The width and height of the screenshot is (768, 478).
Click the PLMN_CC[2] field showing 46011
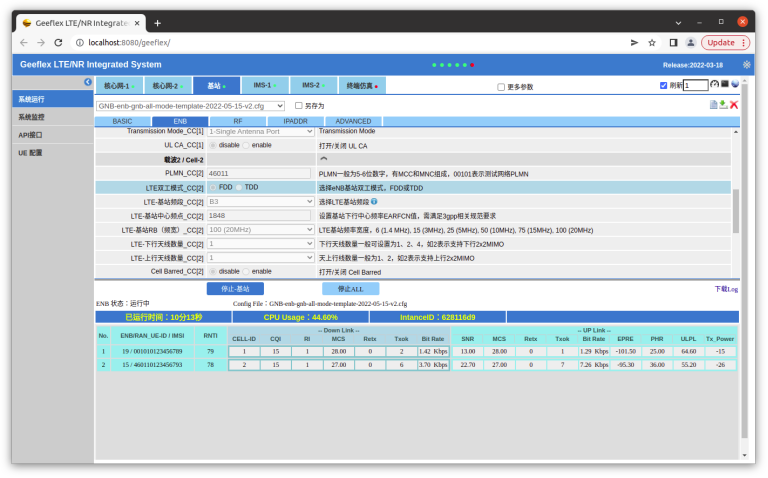pyautogui.click(x=259, y=173)
